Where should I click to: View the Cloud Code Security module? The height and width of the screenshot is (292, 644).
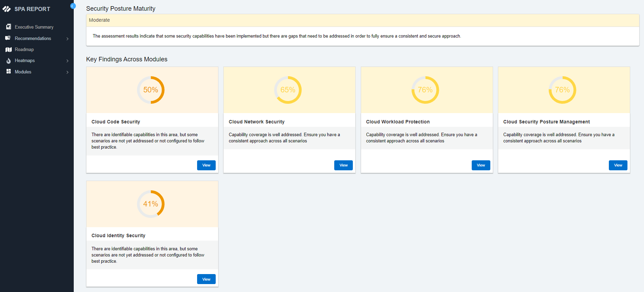coord(206,165)
